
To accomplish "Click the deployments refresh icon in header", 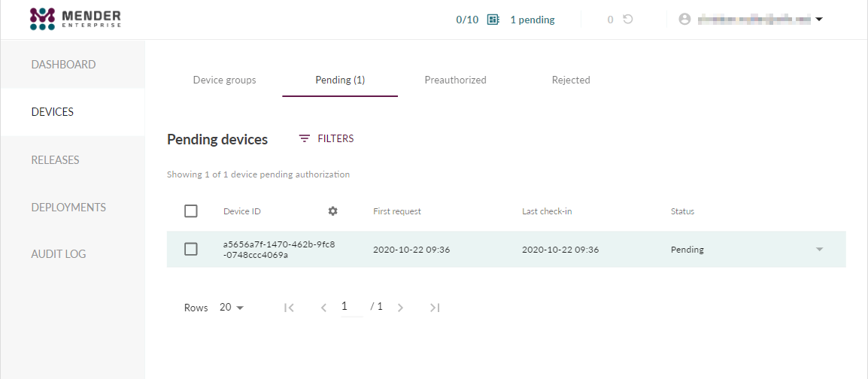I will (628, 20).
